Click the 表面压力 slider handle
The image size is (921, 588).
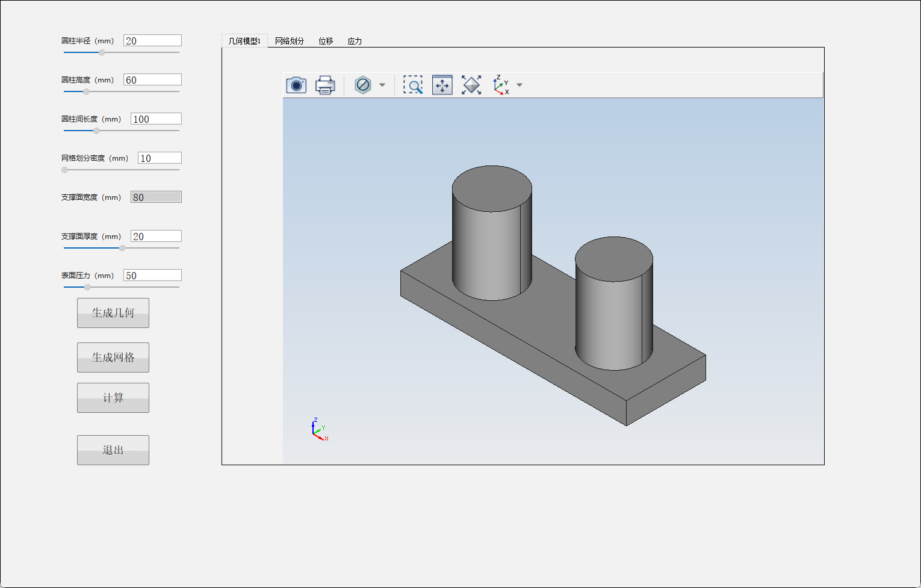(x=87, y=287)
